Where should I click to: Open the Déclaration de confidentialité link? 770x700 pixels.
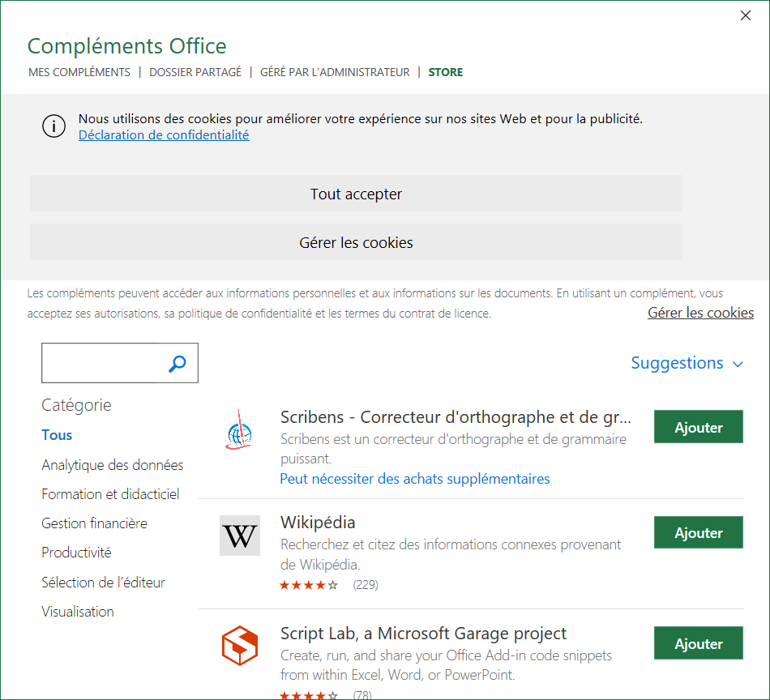coord(164,135)
